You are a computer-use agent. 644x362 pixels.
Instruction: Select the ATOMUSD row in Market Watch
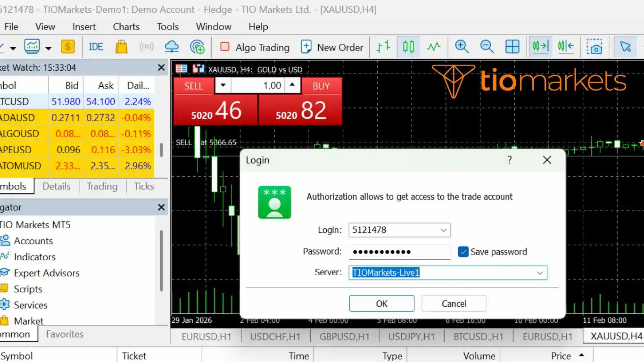77,166
